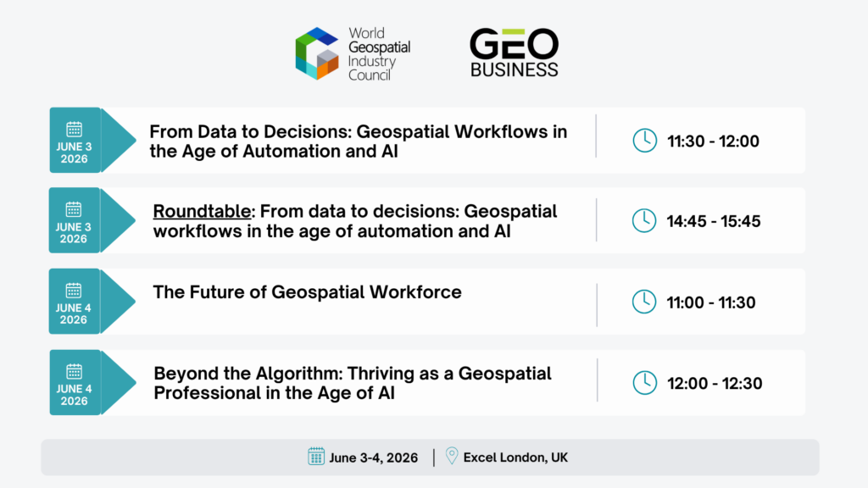Click the clock icon beside 12:00 - 12:30

click(x=645, y=383)
